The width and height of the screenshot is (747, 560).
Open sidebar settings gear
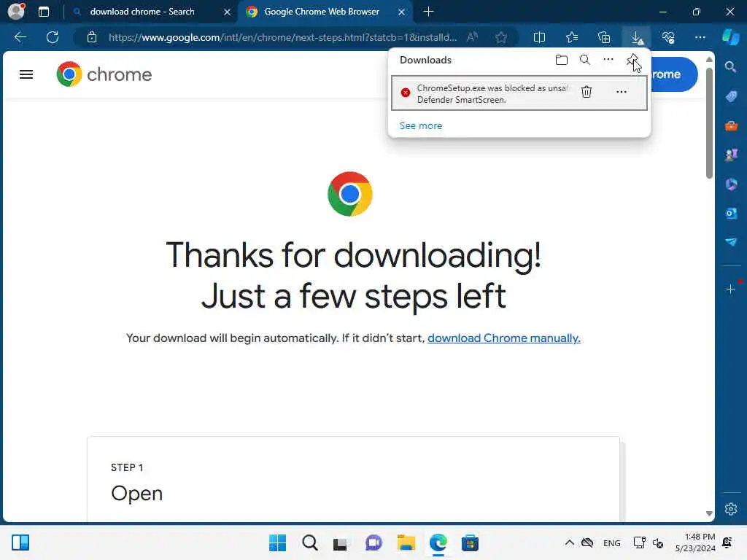(x=731, y=509)
